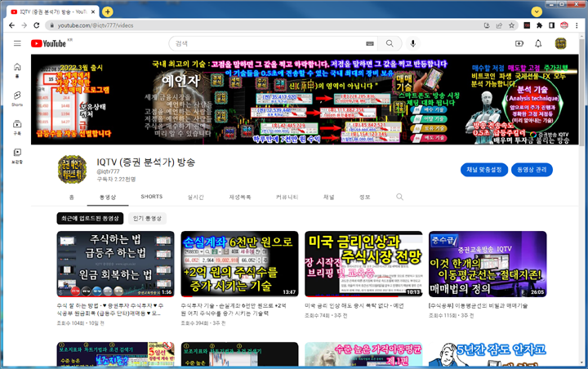
Task: Bookmark this page with the star icon
Action: (511, 25)
